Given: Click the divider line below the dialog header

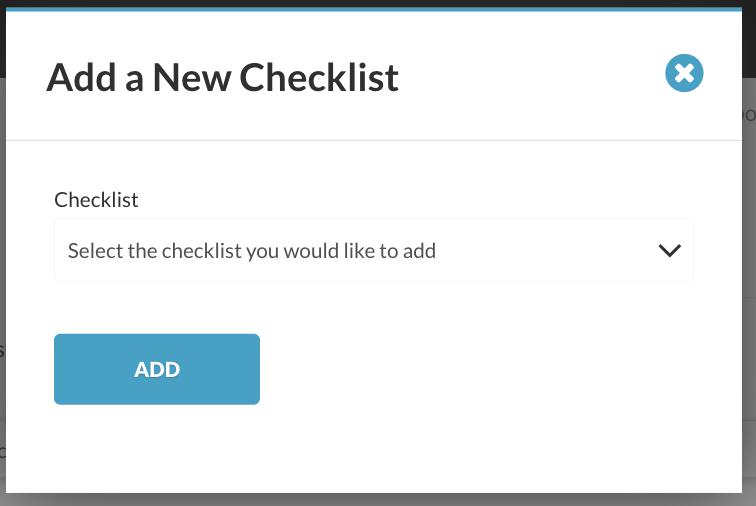Looking at the screenshot, I should pyautogui.click(x=374, y=140).
